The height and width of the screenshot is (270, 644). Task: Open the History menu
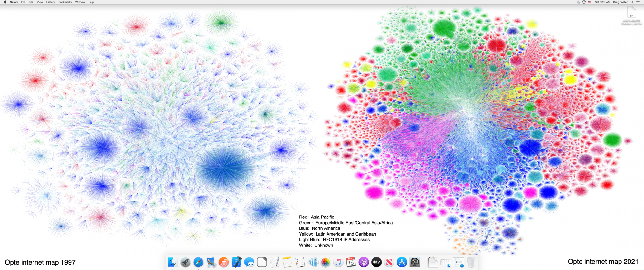(x=51, y=2)
